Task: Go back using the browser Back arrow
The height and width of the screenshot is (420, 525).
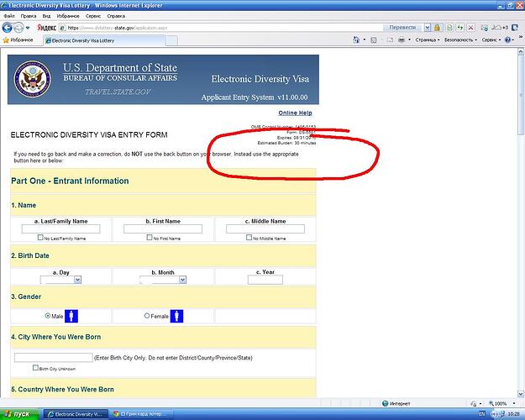Action: 7,28
